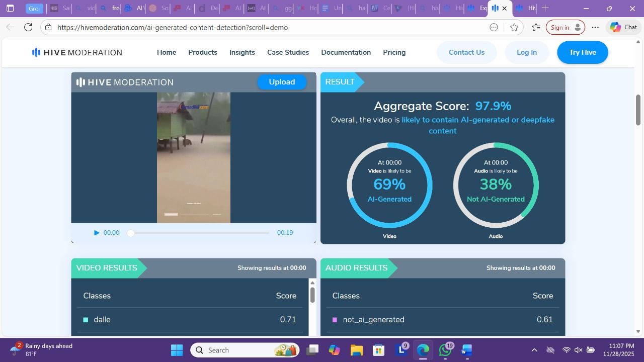Click the Hive Moderation logo in navbar

pyautogui.click(x=77, y=52)
